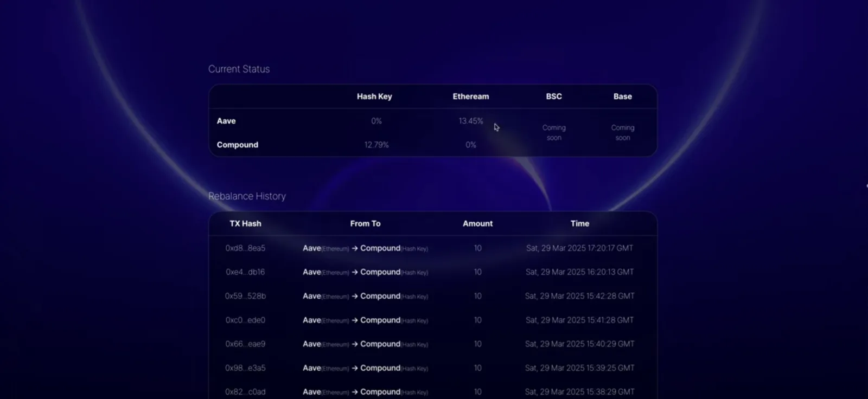Click the BSC column header
Screen dimensions: 868x399
pyautogui.click(x=554, y=96)
